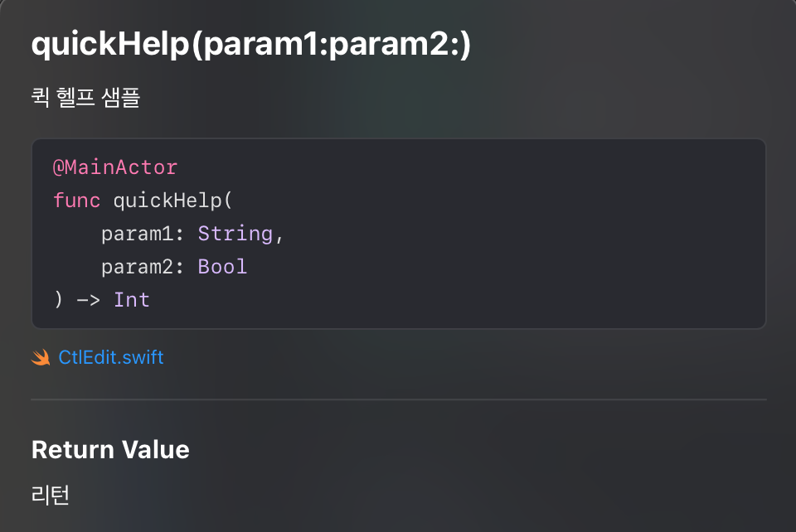Select the Bool type link
The width and height of the screenshot is (796, 532).
222,267
